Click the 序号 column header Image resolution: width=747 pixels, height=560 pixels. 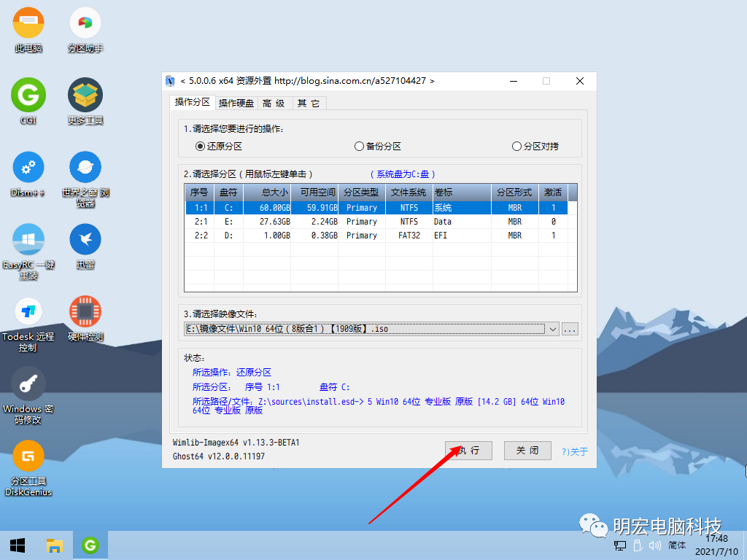199,192
